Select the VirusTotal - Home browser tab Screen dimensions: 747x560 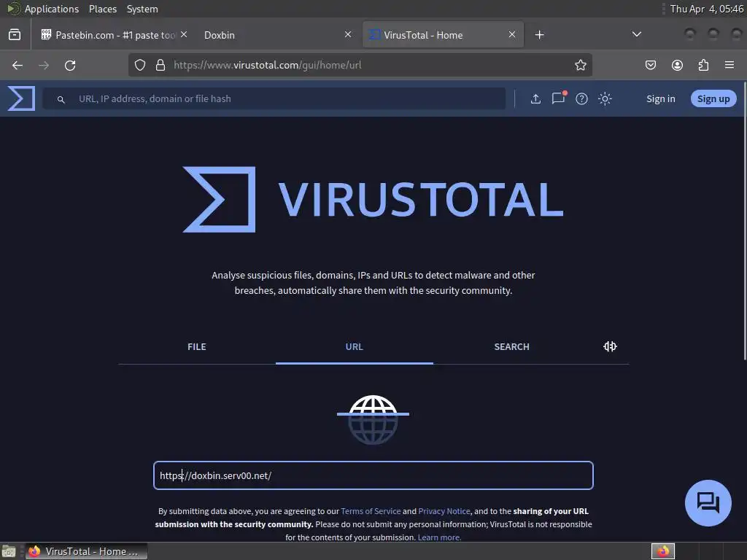[443, 35]
